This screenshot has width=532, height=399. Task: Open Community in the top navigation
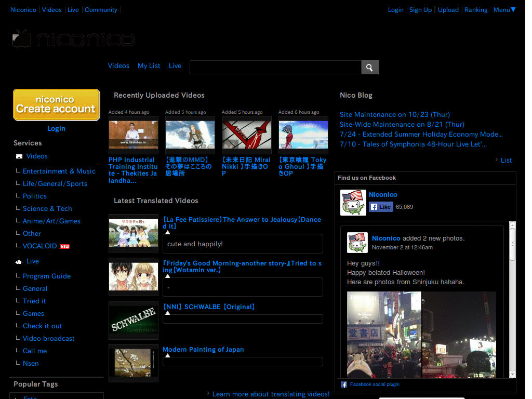[x=101, y=10]
